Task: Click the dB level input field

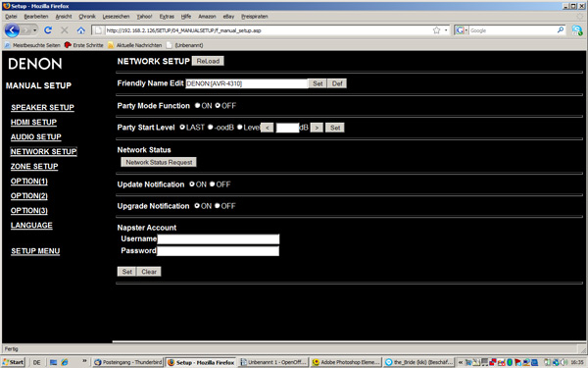Action: pos(287,128)
